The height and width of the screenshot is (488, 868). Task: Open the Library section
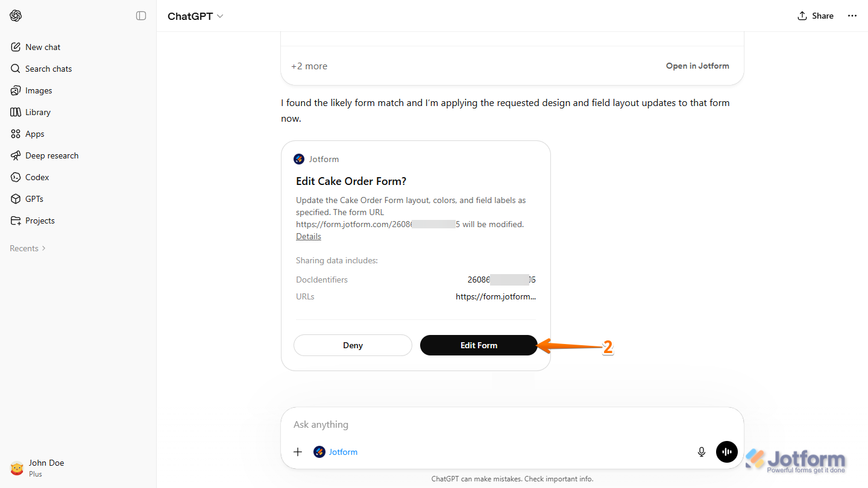click(38, 111)
